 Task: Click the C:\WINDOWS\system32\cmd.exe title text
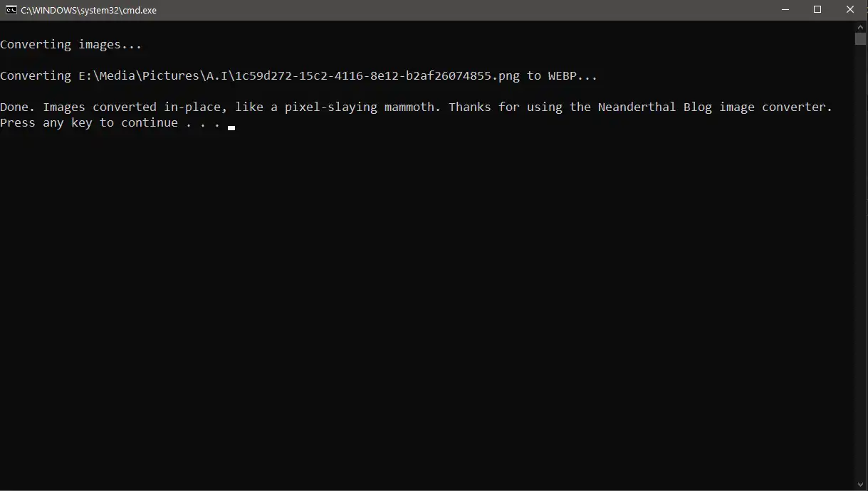tap(88, 10)
